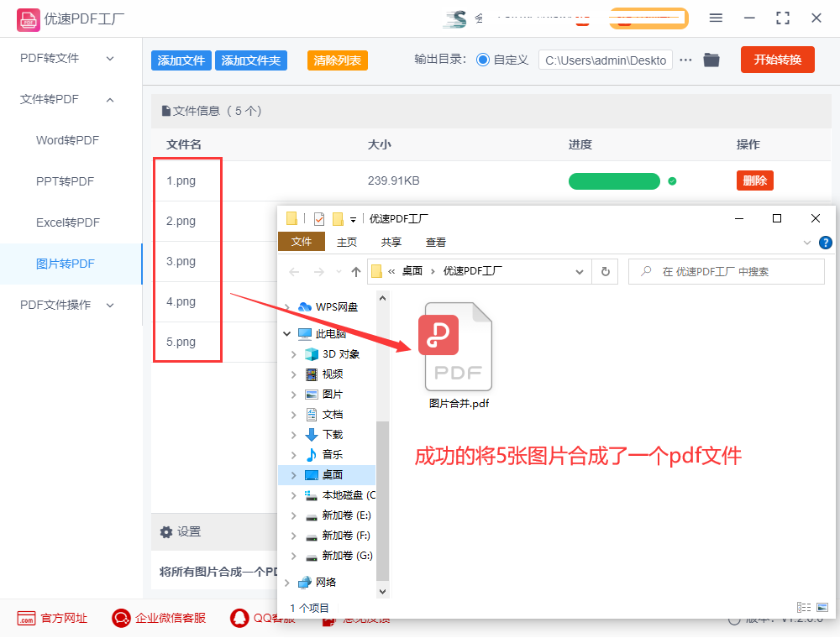The width and height of the screenshot is (840, 638).
Task: Click 桌面 in the address breadcrumb
Action: click(x=412, y=271)
